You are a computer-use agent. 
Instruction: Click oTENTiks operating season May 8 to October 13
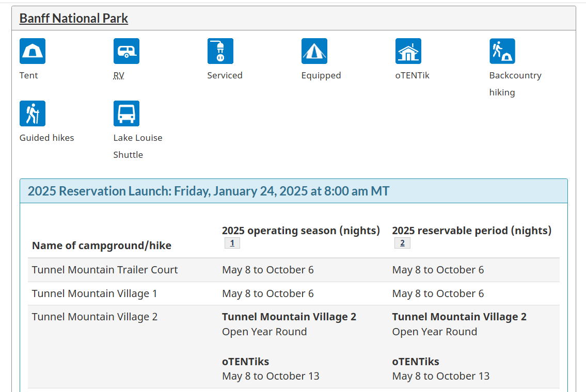(271, 377)
